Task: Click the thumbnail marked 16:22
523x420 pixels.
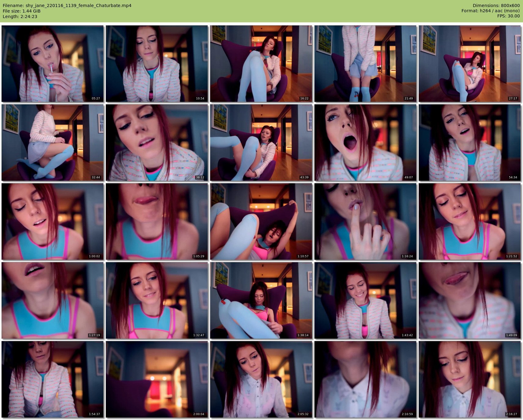Action: 261,64
